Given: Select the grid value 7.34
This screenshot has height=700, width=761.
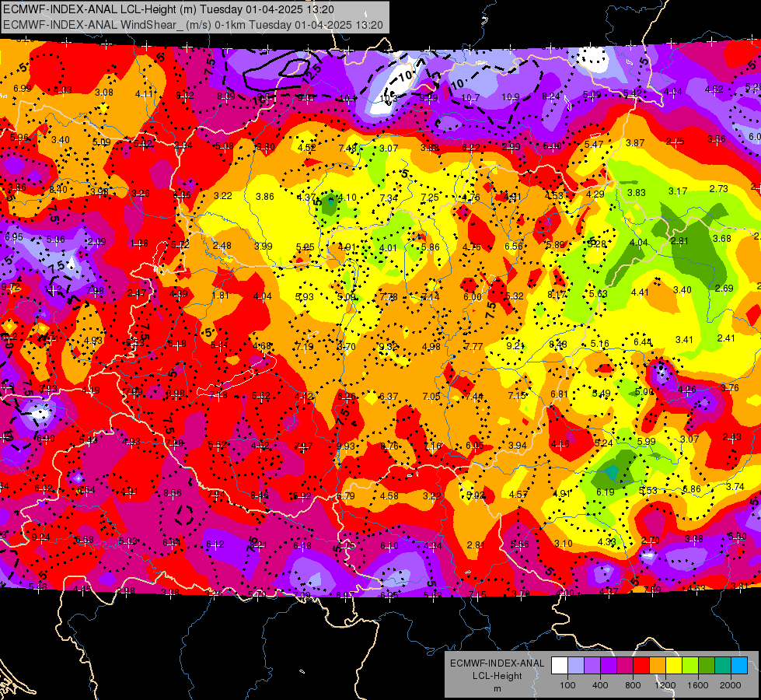Looking at the screenshot, I should click(389, 198).
